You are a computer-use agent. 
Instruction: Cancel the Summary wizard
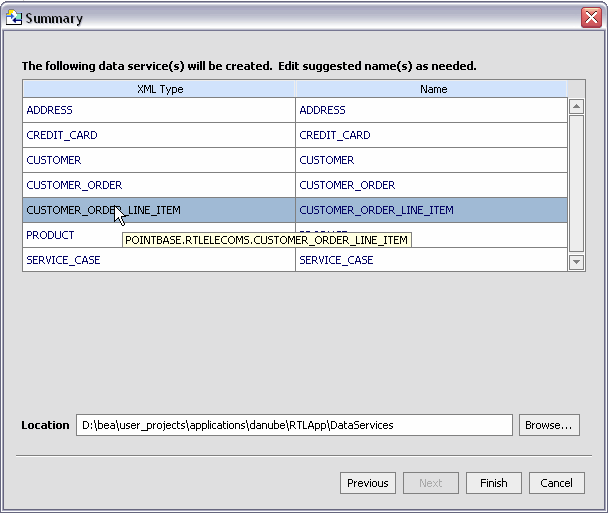557,483
